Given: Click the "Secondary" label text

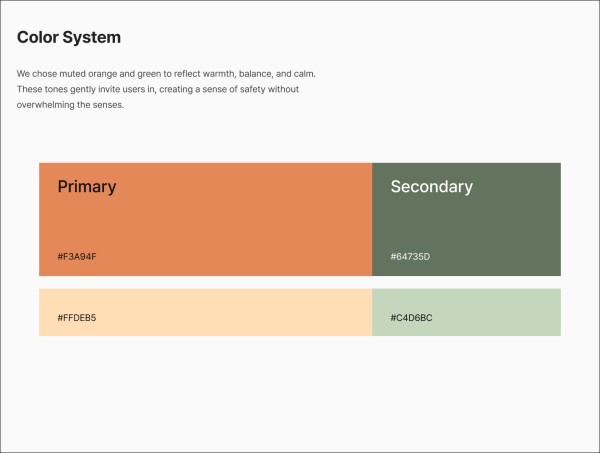Looking at the screenshot, I should (431, 187).
